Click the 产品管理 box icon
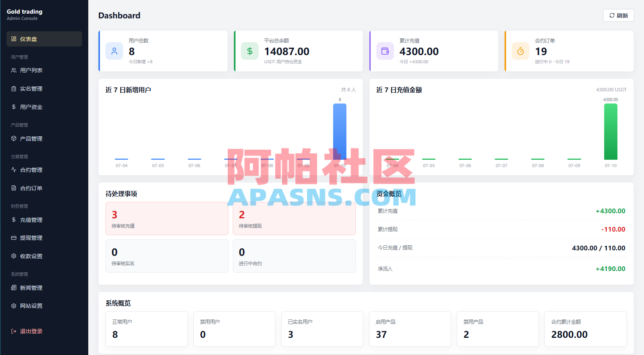 pos(14,139)
